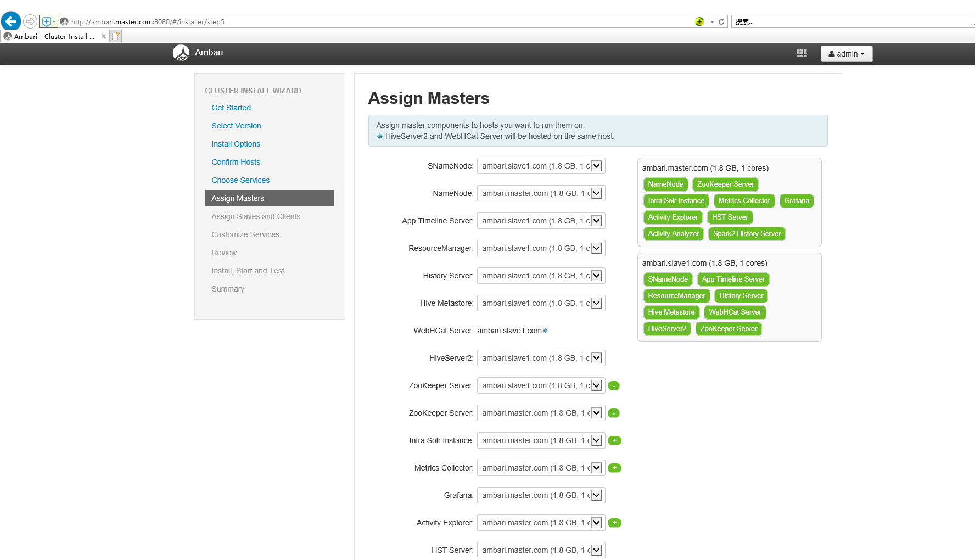Go to Get Started wizard step
Image resolution: width=975 pixels, height=560 pixels.
(231, 108)
